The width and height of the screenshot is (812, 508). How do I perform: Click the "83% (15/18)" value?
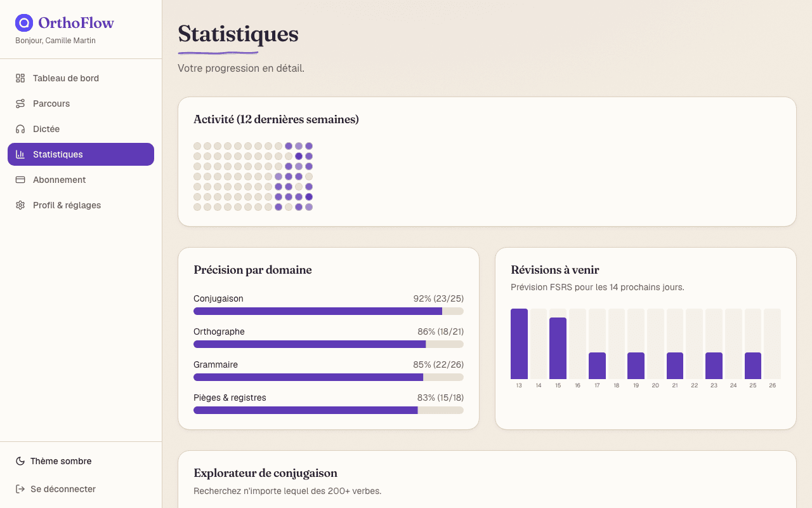click(440, 398)
